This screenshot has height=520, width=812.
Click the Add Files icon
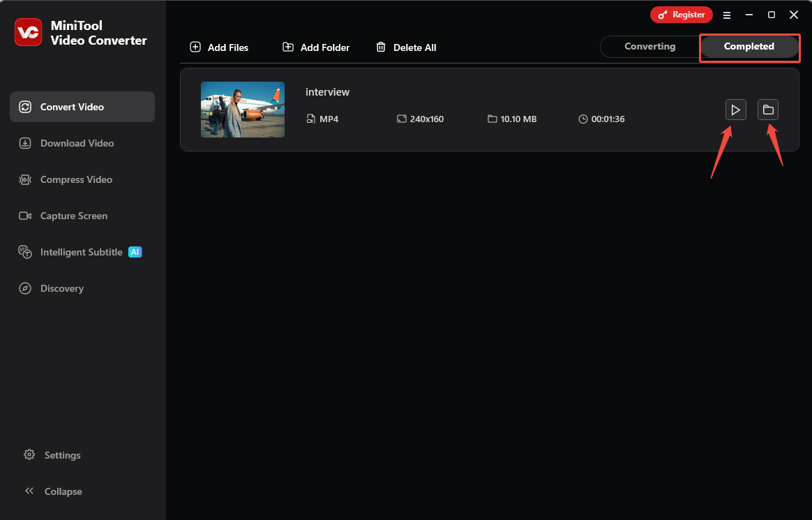[195, 47]
